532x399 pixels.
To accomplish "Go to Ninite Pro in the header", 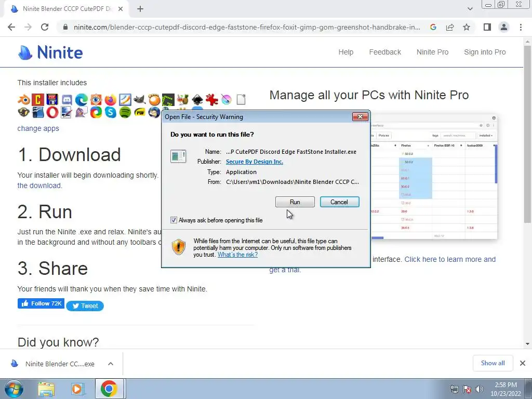I will click(432, 52).
